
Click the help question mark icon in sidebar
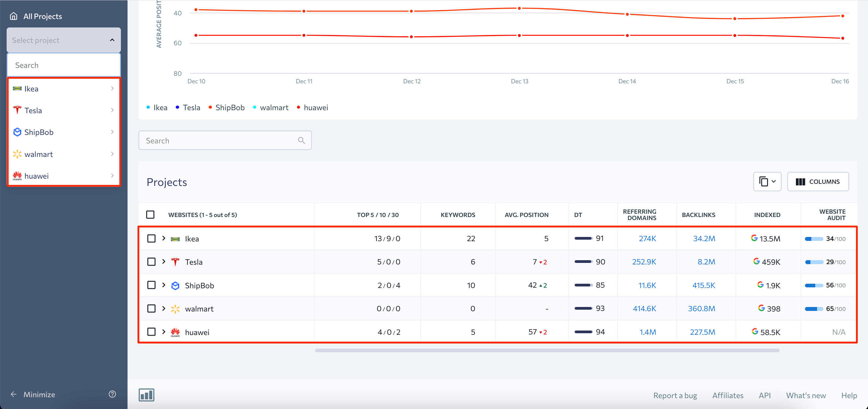tap(112, 394)
